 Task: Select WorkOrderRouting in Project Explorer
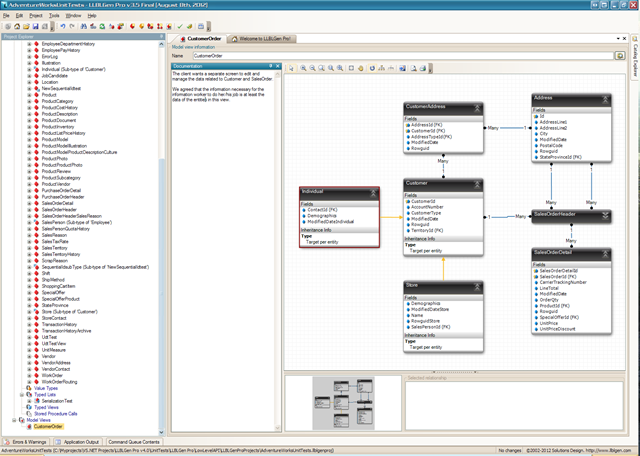[59, 382]
